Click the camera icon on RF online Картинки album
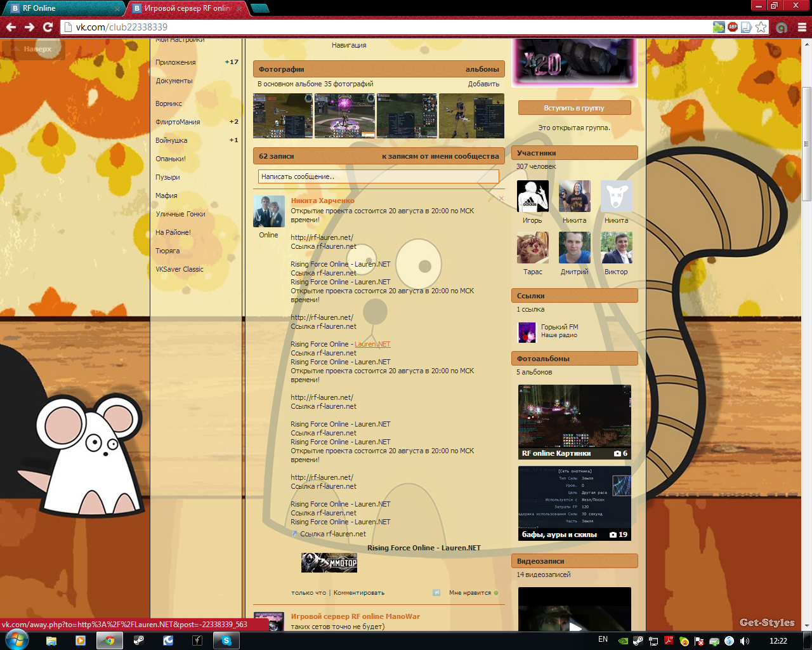Image resolution: width=812 pixels, height=650 pixels. click(617, 454)
